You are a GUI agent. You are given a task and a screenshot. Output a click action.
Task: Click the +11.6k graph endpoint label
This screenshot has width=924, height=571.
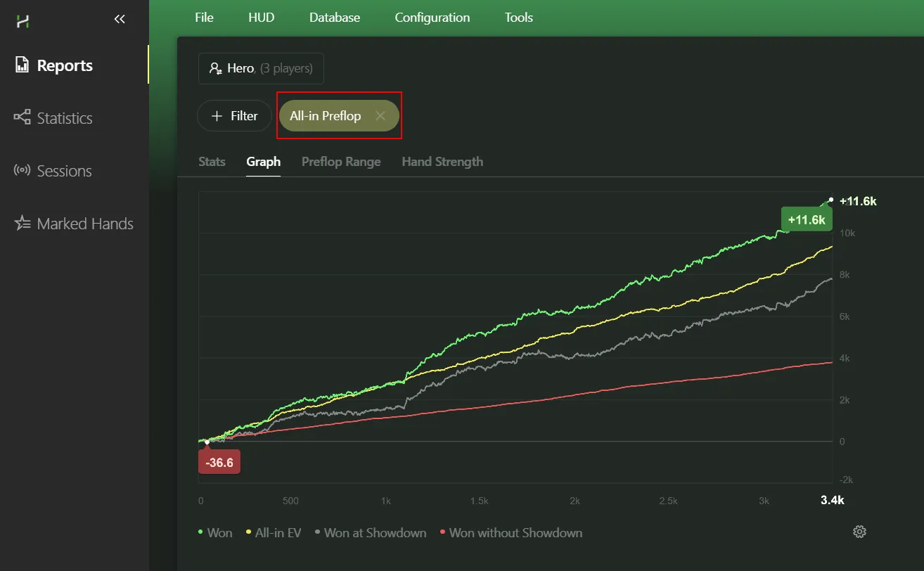806,219
